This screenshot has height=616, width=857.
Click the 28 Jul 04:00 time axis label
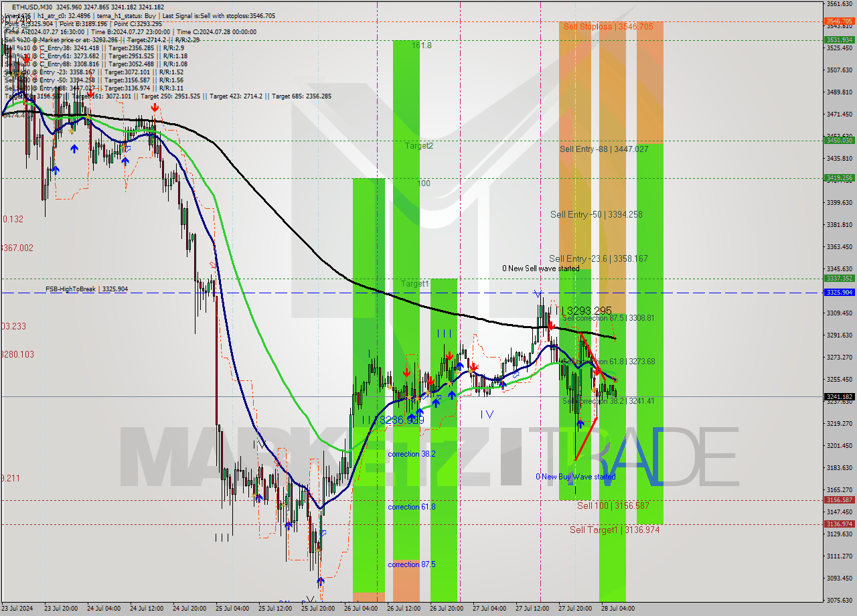tap(618, 609)
